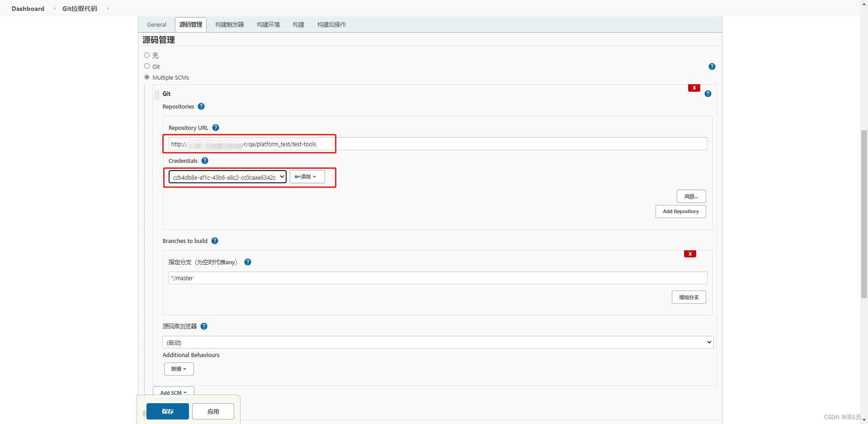868x424 pixels.
Task: Focus the Repository URL input field
Action: [x=438, y=144]
